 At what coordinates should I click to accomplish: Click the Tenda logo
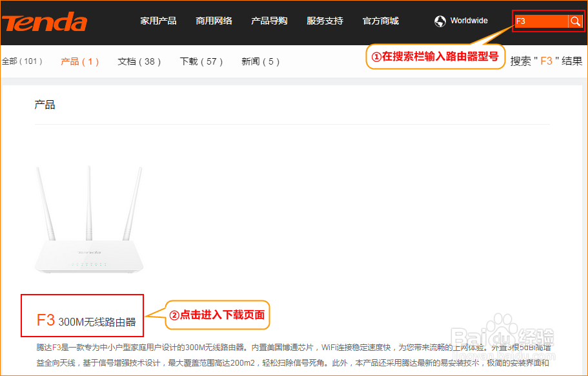(44, 21)
